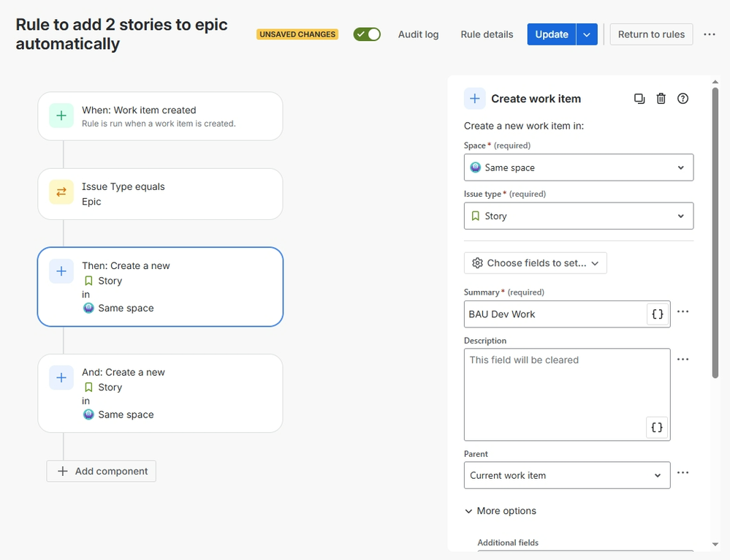The image size is (730, 560).
Task: Open the Issue type dropdown showing Story
Action: coord(578,216)
